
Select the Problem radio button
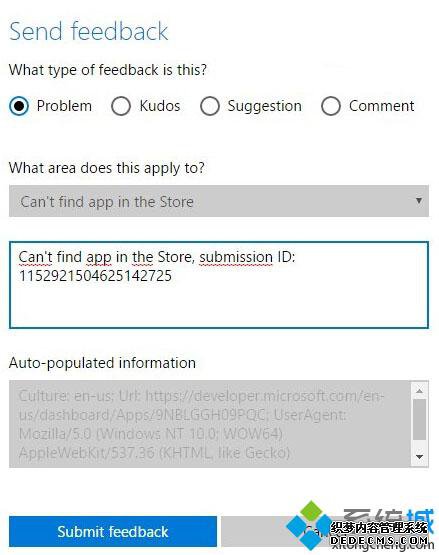[x=19, y=106]
